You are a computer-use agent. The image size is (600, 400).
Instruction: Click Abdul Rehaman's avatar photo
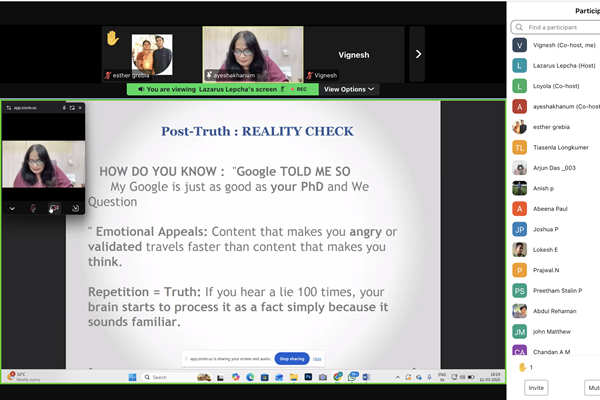(x=519, y=311)
